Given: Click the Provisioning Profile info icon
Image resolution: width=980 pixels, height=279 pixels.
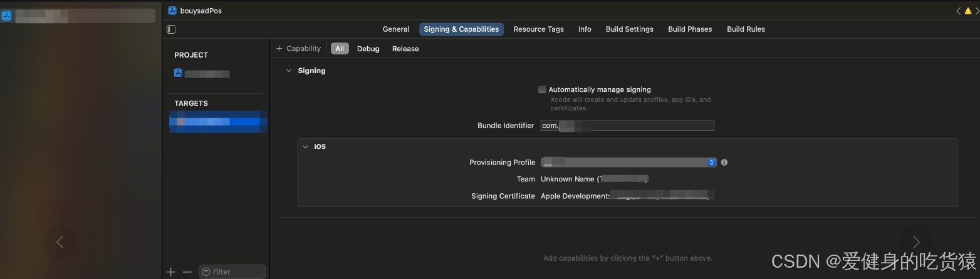Looking at the screenshot, I should click(724, 163).
